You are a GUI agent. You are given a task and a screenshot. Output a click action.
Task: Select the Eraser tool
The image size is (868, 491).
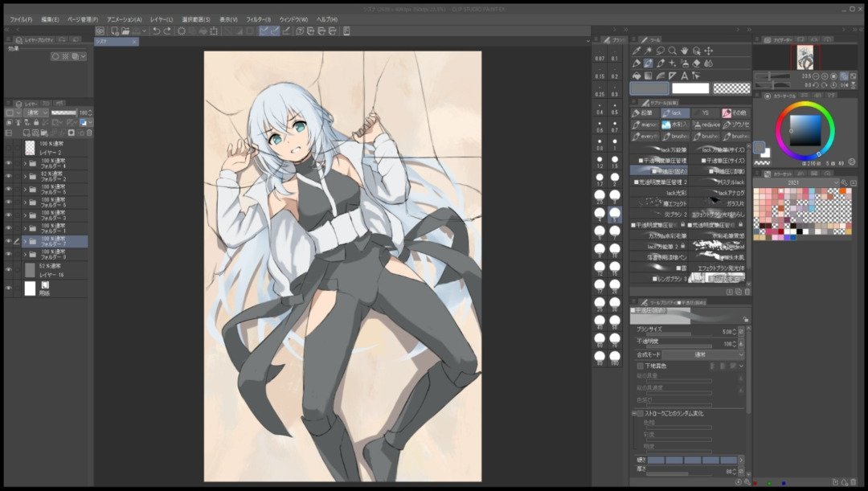(697, 62)
